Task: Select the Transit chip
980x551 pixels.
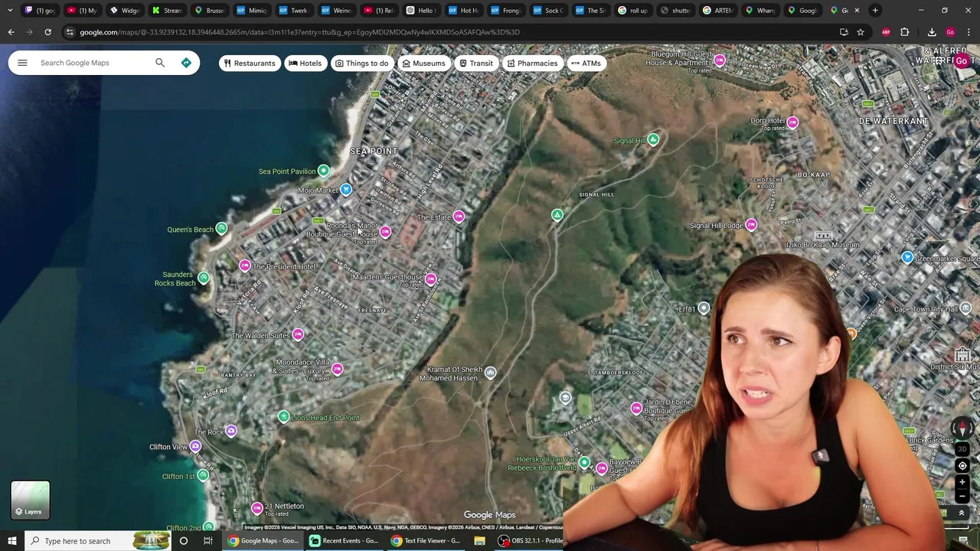Action: click(x=475, y=64)
